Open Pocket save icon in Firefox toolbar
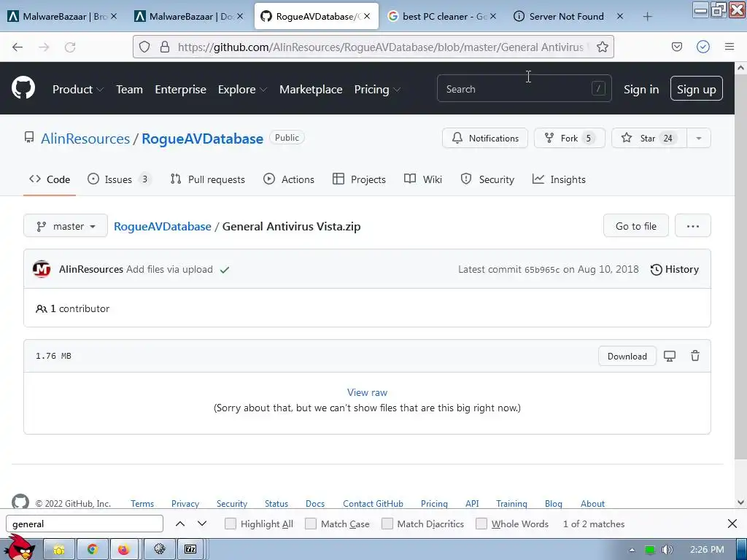The height and width of the screenshot is (560, 747). (676, 47)
